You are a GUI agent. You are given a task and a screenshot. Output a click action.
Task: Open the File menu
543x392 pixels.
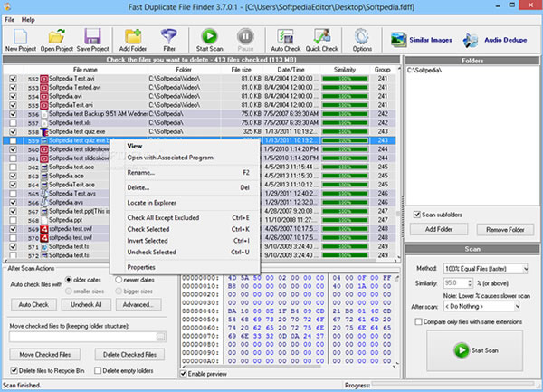[10, 20]
